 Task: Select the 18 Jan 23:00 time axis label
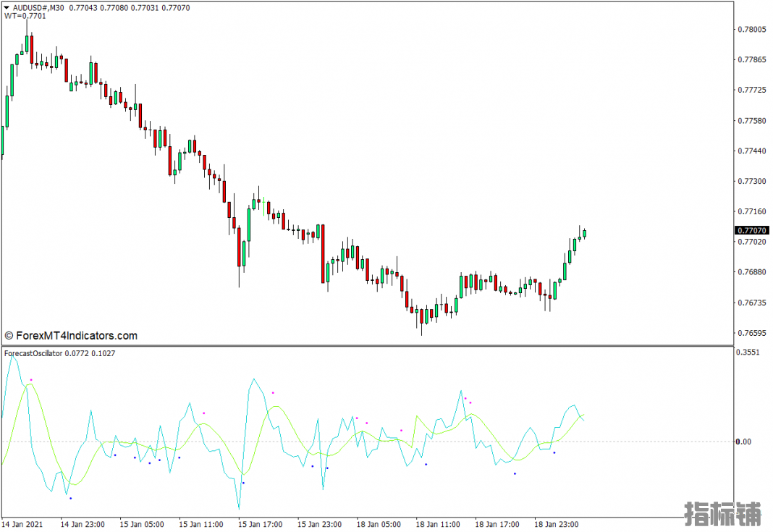(x=557, y=524)
